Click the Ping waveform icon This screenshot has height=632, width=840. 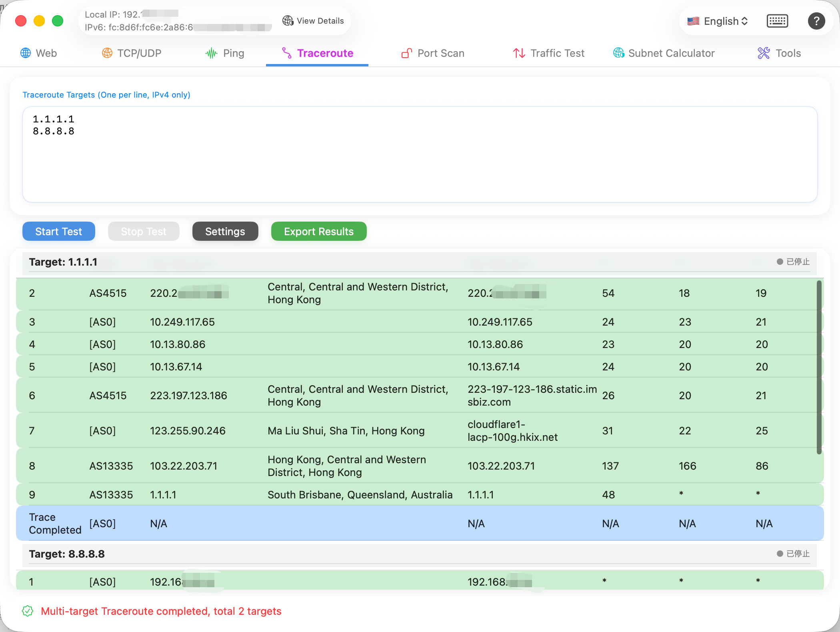(211, 53)
